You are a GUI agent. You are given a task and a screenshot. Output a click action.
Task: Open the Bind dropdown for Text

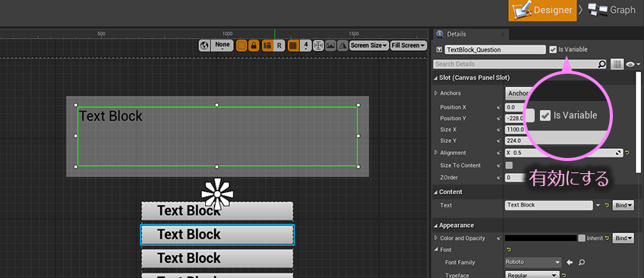tap(623, 205)
